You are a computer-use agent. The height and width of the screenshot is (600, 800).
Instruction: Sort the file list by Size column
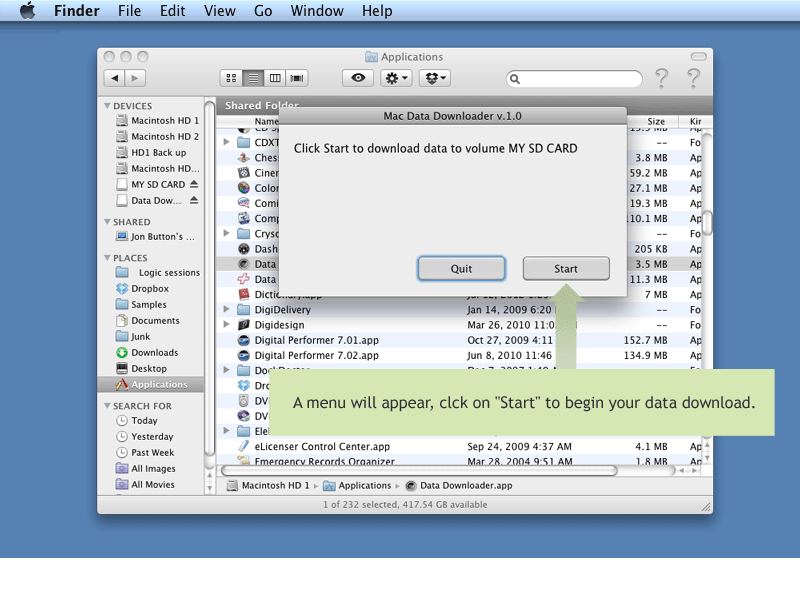click(656, 121)
